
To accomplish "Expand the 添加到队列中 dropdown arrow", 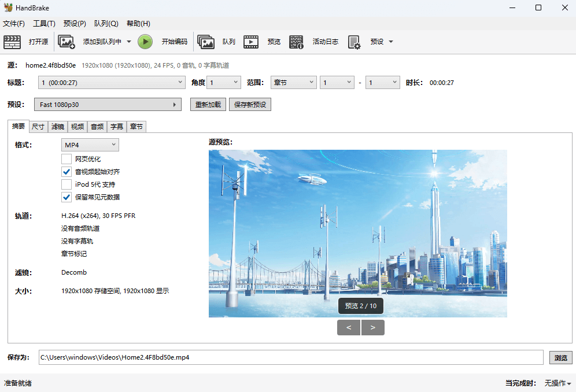I will pyautogui.click(x=129, y=42).
